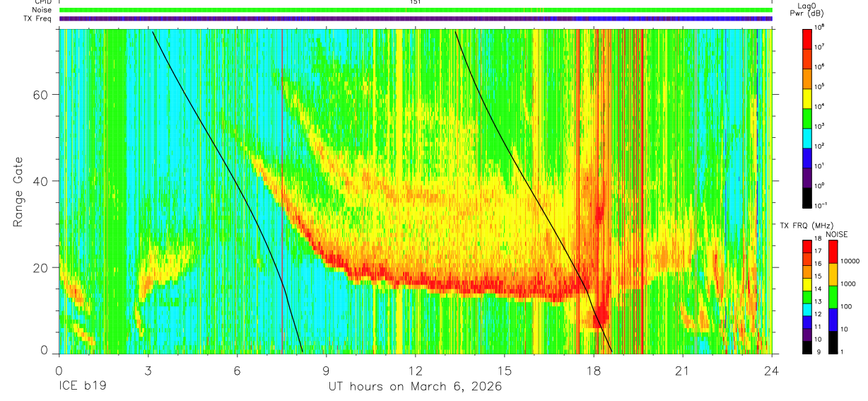Click the top power label '10^8' on the Lag0 colorbar
Viewport: 868px width, 401px height.
pos(819,26)
